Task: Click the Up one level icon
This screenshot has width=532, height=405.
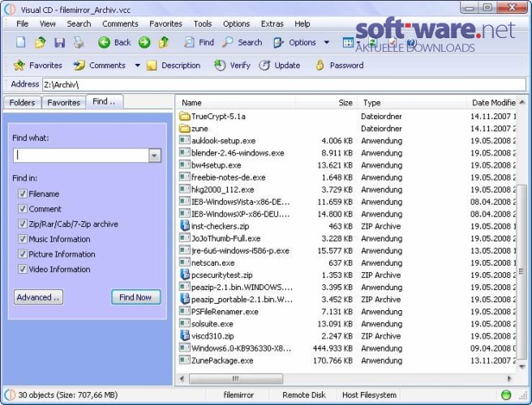Action: point(164,42)
